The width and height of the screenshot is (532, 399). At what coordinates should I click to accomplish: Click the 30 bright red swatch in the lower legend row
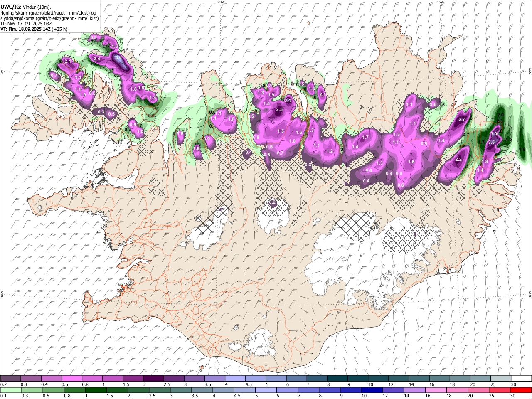click(x=521, y=390)
